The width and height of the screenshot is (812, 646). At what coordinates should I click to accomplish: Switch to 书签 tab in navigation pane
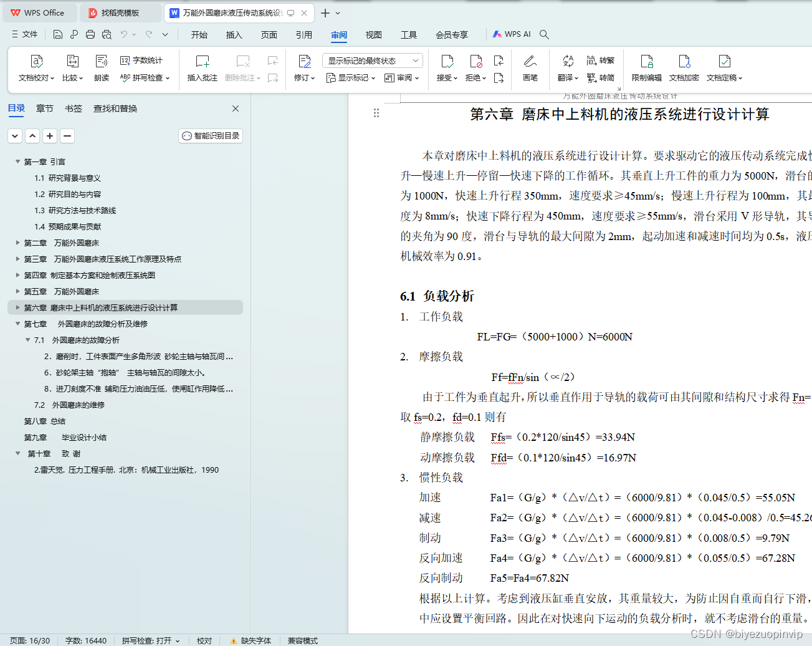pos(74,108)
